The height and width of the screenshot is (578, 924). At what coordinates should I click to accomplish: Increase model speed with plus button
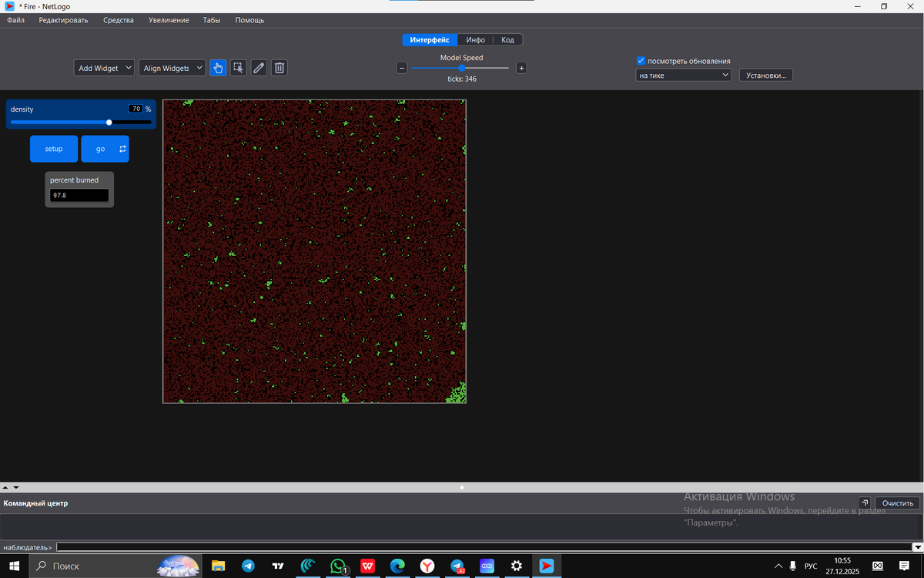coord(521,68)
